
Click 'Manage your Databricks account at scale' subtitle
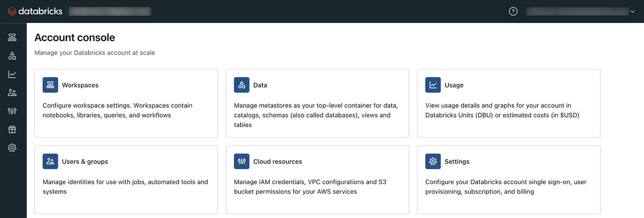pos(95,53)
